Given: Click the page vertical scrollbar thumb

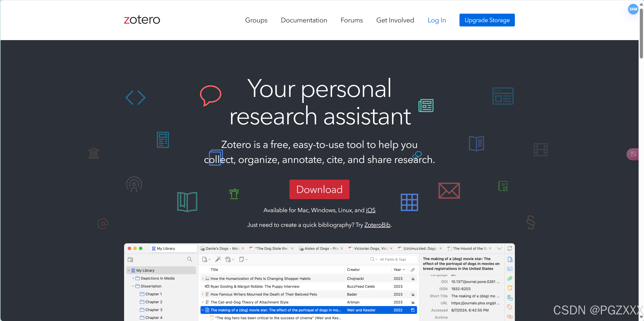Looking at the screenshot, I should pos(641,34).
